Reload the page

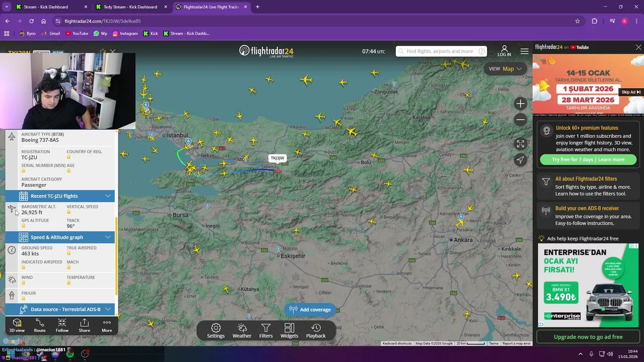tap(31, 21)
